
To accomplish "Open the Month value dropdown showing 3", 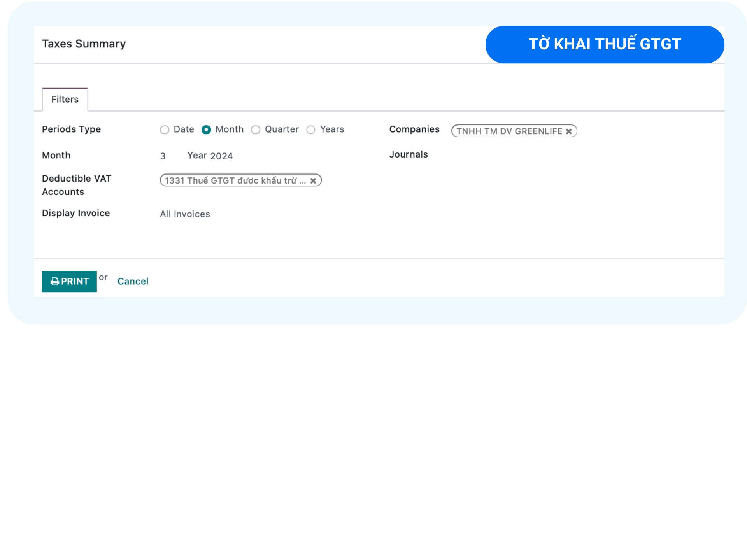I will (163, 156).
